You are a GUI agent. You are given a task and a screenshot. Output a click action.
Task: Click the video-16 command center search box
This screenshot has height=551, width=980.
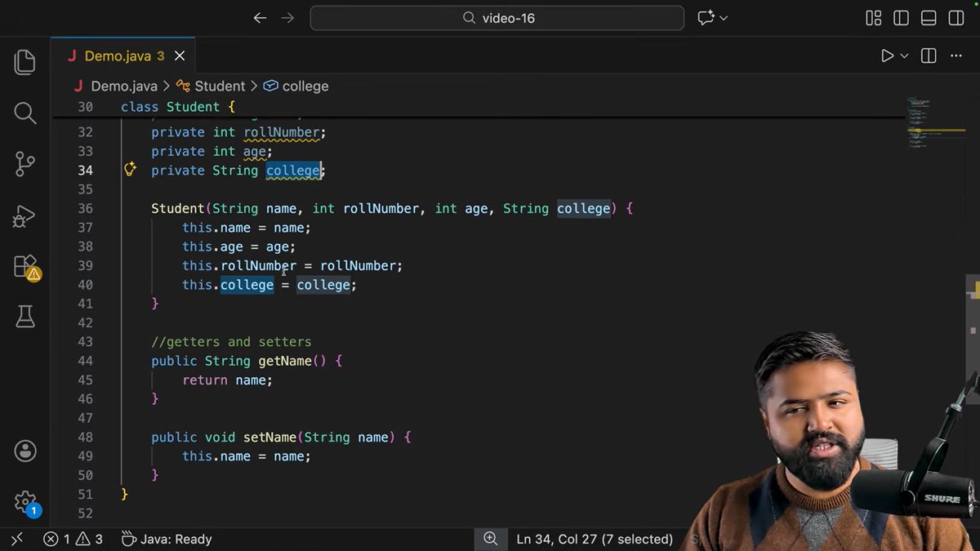pyautogui.click(x=497, y=17)
